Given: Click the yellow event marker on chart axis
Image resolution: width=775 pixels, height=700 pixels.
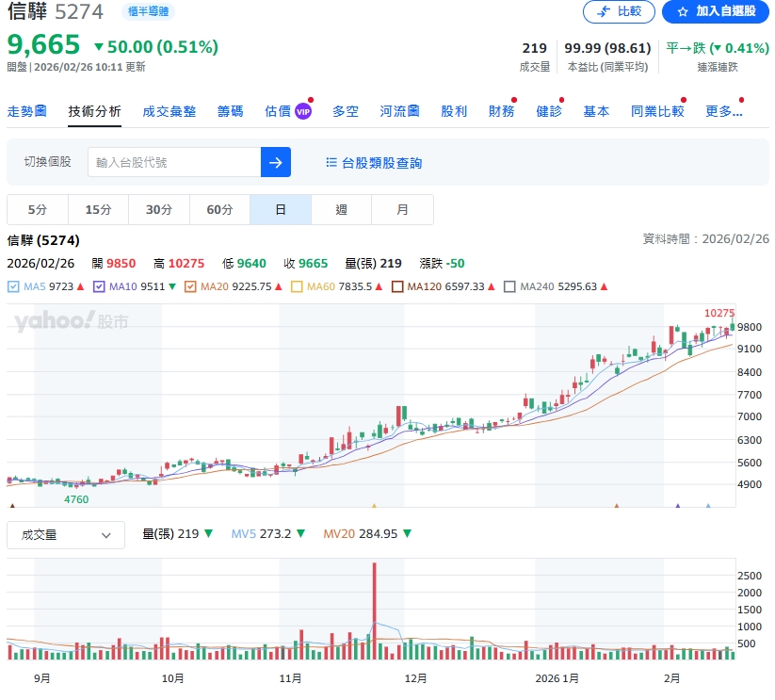Looking at the screenshot, I should pos(374,507).
